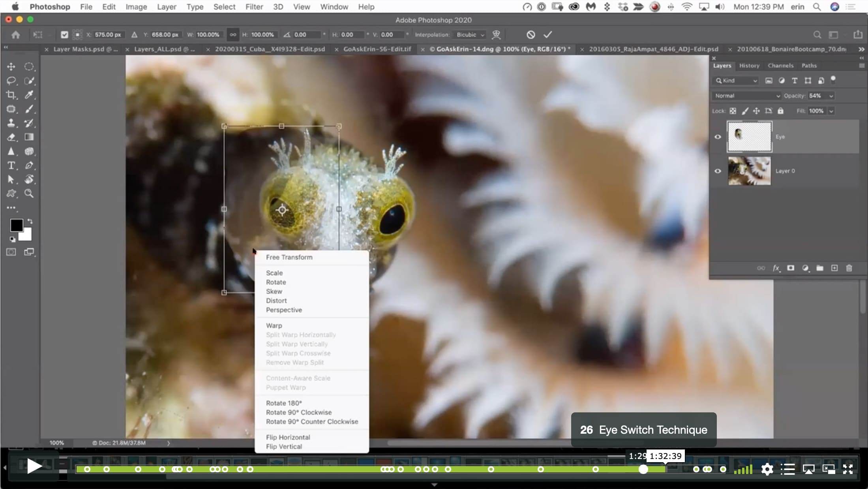Delete layer using the trash icon

[849, 268]
